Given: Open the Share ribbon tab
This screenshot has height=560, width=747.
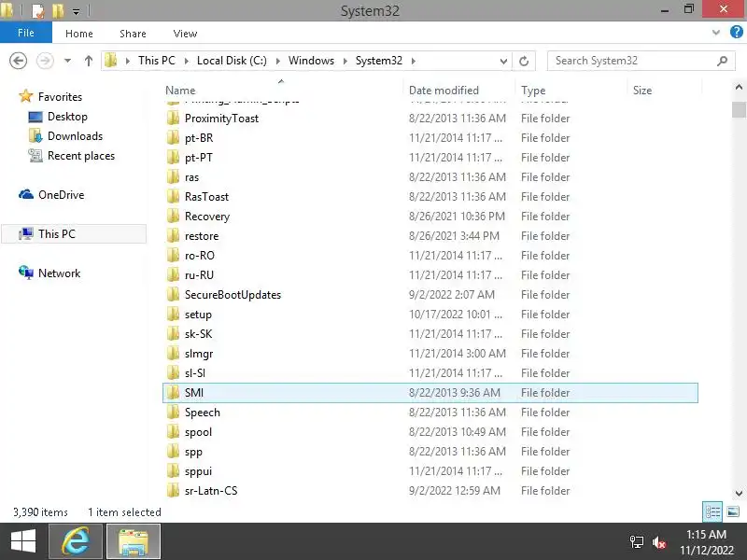Looking at the screenshot, I should pos(133,34).
